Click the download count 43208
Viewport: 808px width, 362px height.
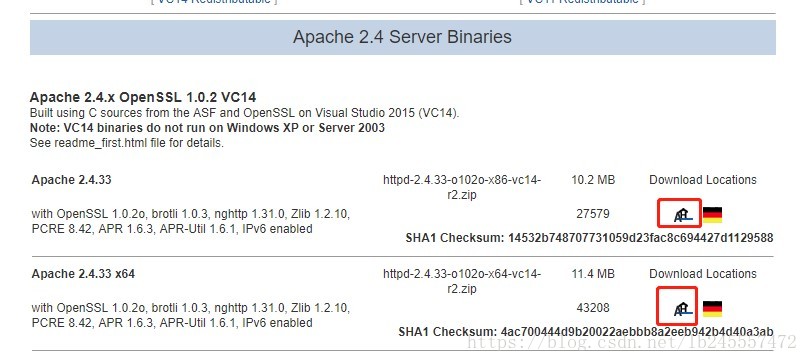[x=593, y=308]
